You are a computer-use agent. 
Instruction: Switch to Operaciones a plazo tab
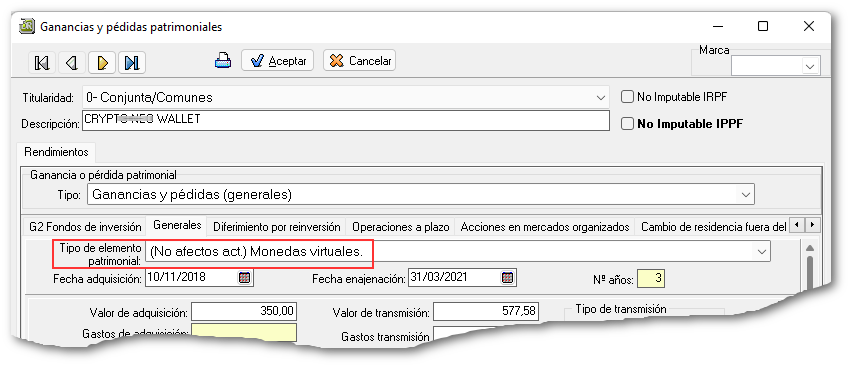[400, 227]
